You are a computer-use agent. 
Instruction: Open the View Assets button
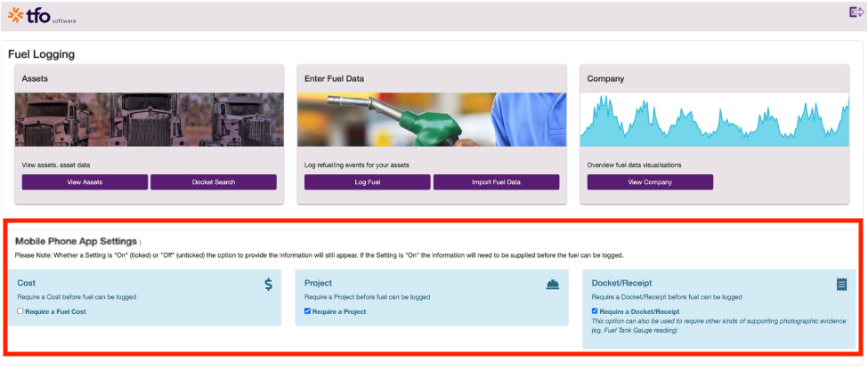(85, 182)
